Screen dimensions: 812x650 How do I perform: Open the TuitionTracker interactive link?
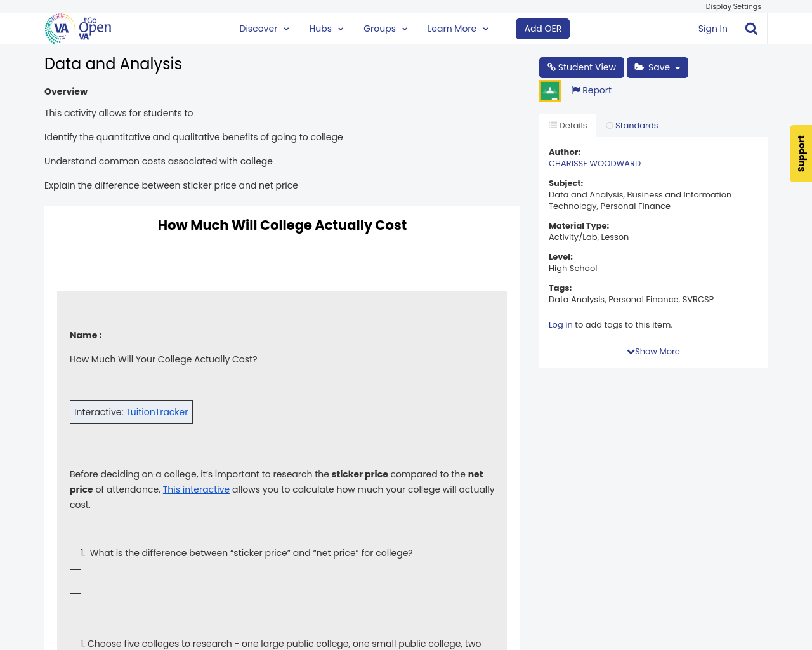tap(157, 411)
